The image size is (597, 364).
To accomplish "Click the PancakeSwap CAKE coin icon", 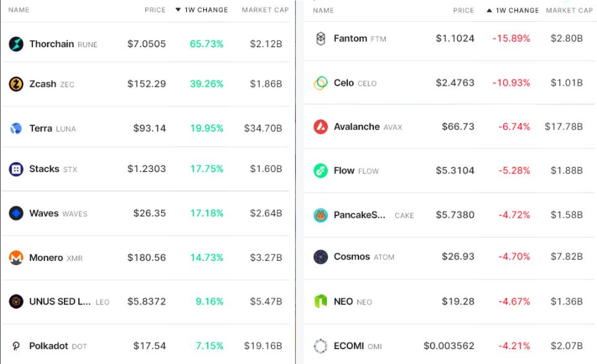I will [321, 216].
